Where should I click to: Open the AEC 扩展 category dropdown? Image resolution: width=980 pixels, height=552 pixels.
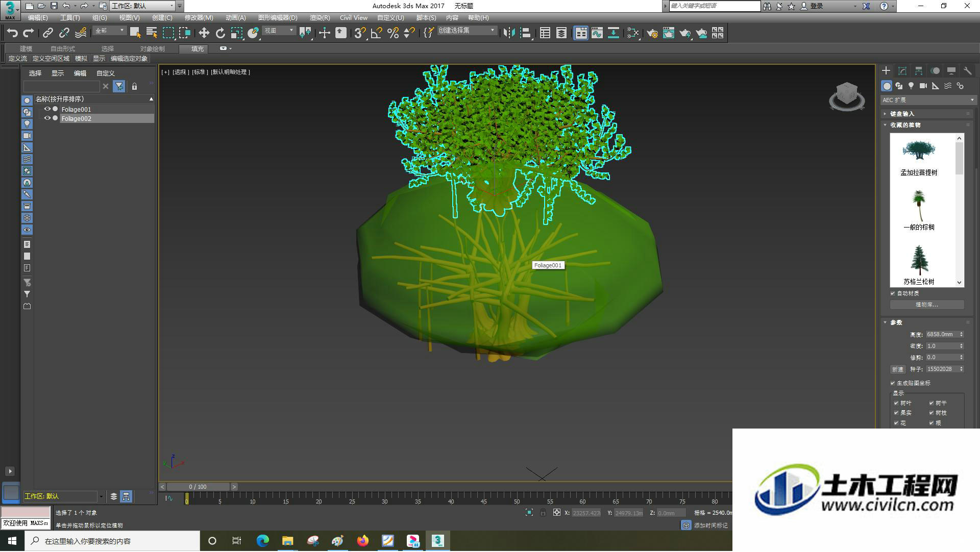pyautogui.click(x=928, y=100)
